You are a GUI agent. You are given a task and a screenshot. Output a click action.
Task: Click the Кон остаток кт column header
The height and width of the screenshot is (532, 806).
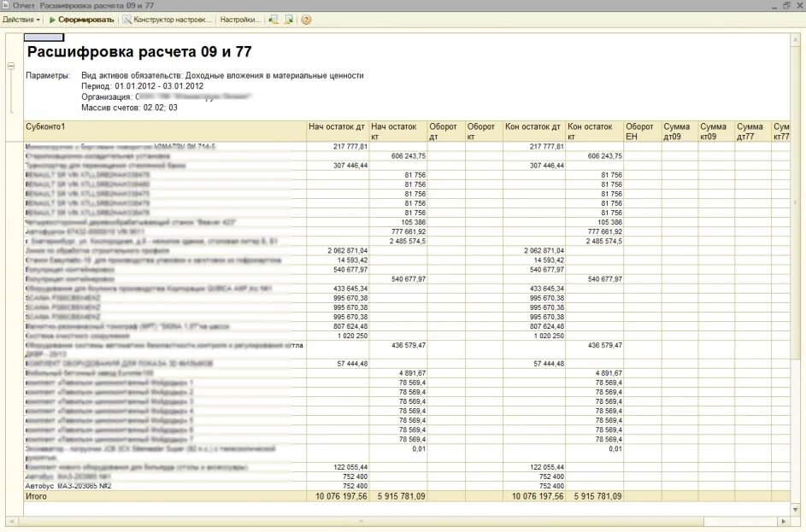coord(594,131)
